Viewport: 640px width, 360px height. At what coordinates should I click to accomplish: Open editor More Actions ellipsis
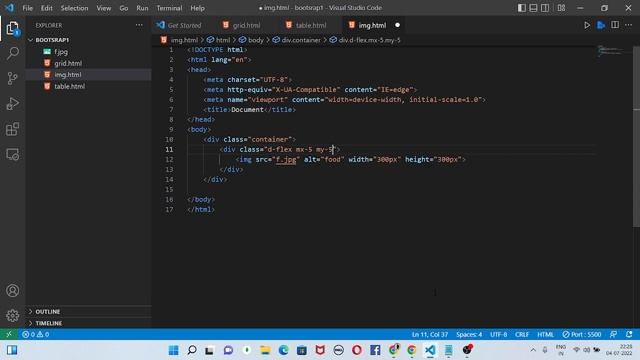[629, 25]
